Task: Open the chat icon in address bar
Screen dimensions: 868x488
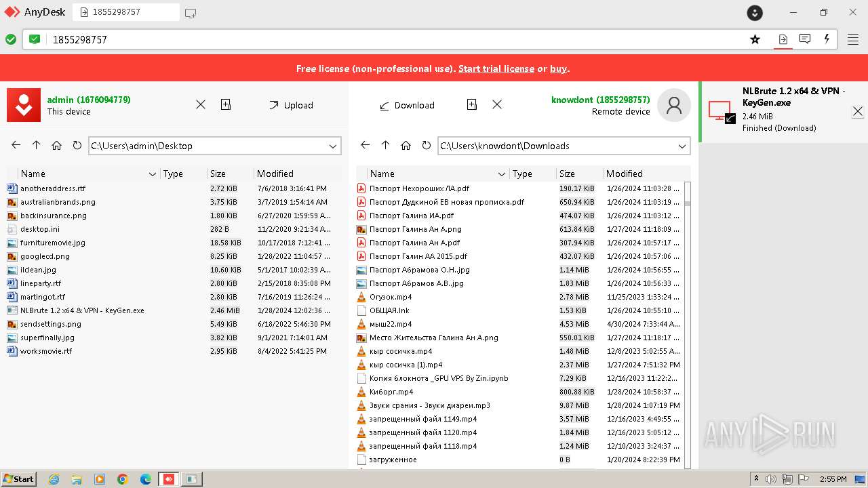Action: coord(805,39)
